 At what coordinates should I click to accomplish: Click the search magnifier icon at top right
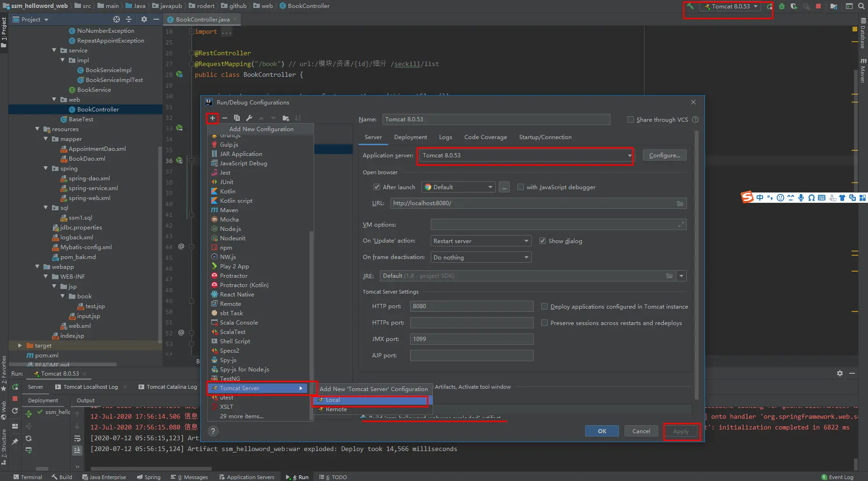[x=861, y=7]
